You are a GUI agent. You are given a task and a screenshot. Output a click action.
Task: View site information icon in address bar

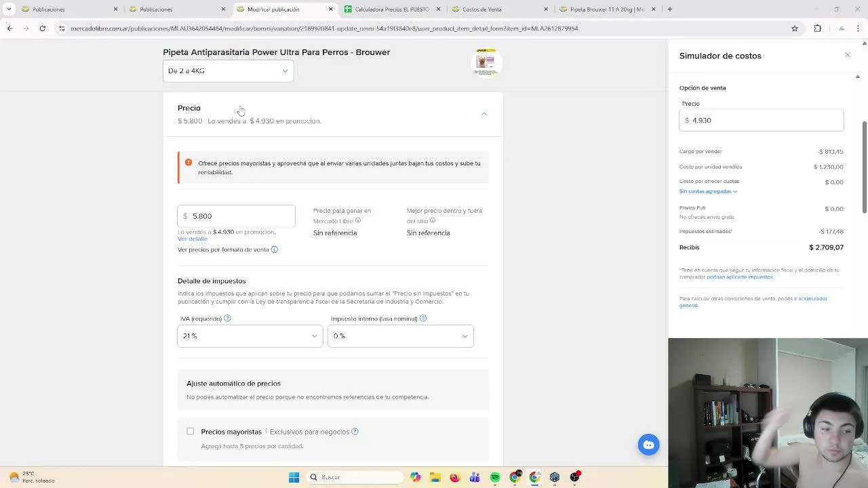(62, 28)
